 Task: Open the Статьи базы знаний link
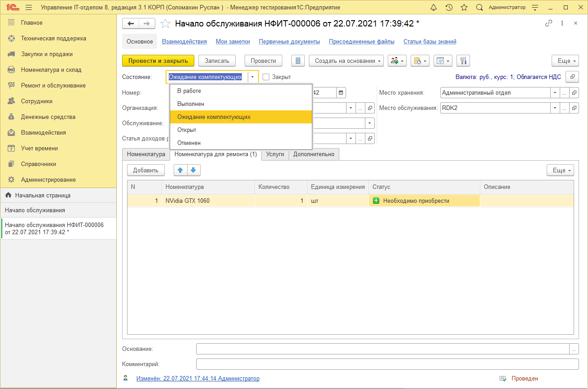tap(430, 41)
